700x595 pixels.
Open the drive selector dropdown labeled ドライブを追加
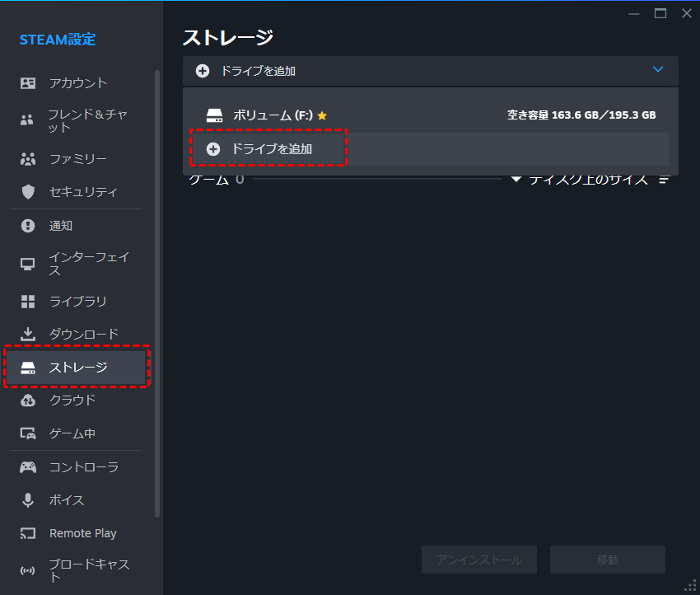point(431,71)
